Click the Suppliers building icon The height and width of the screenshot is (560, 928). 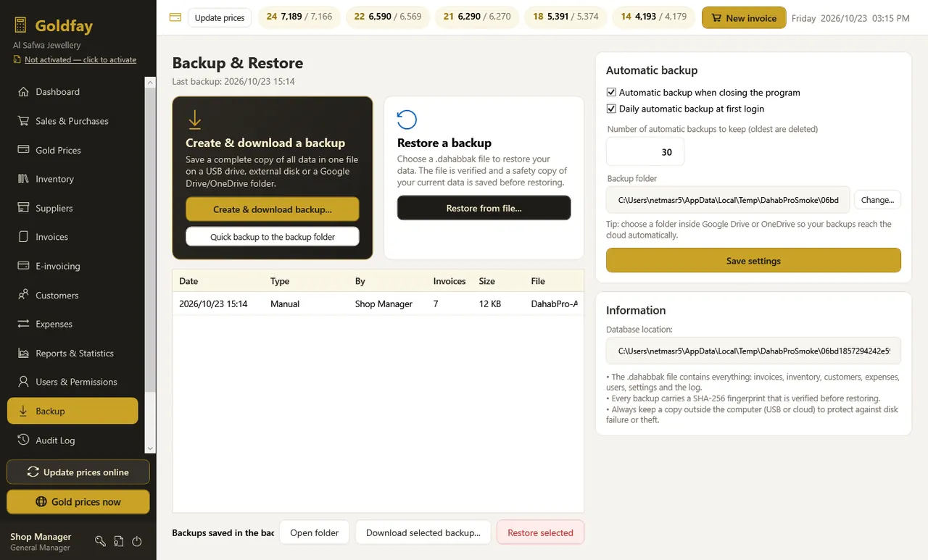[22, 208]
